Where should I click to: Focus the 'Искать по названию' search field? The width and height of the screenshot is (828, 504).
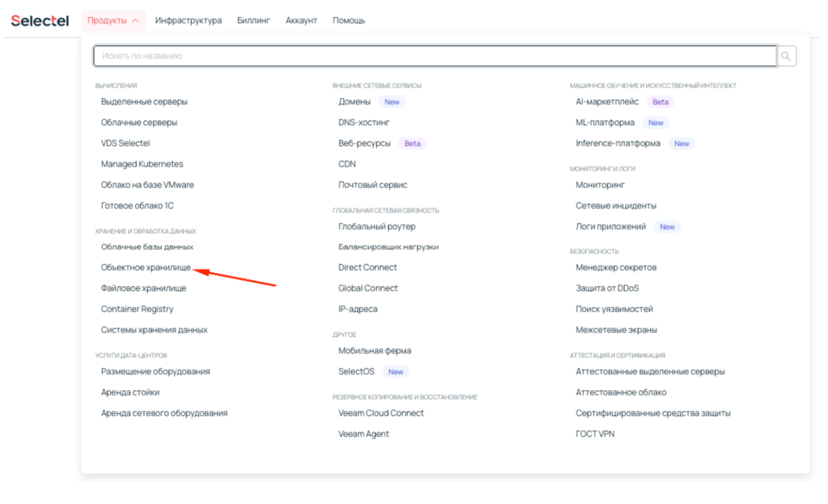(434, 56)
